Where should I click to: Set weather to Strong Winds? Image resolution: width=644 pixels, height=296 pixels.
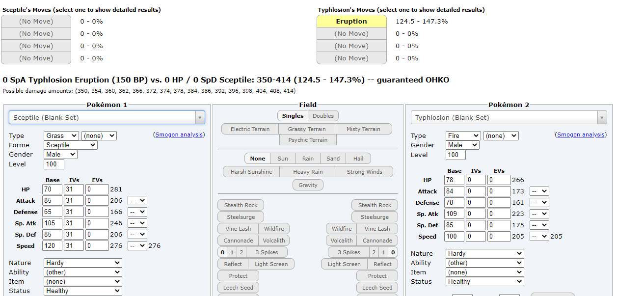pos(365,172)
